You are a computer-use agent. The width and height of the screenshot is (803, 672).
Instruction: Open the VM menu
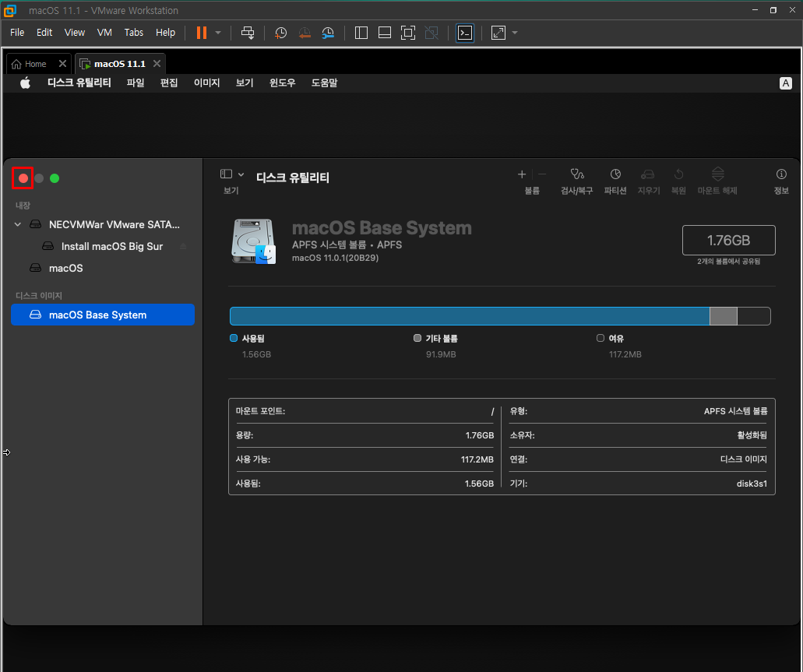[x=104, y=32]
